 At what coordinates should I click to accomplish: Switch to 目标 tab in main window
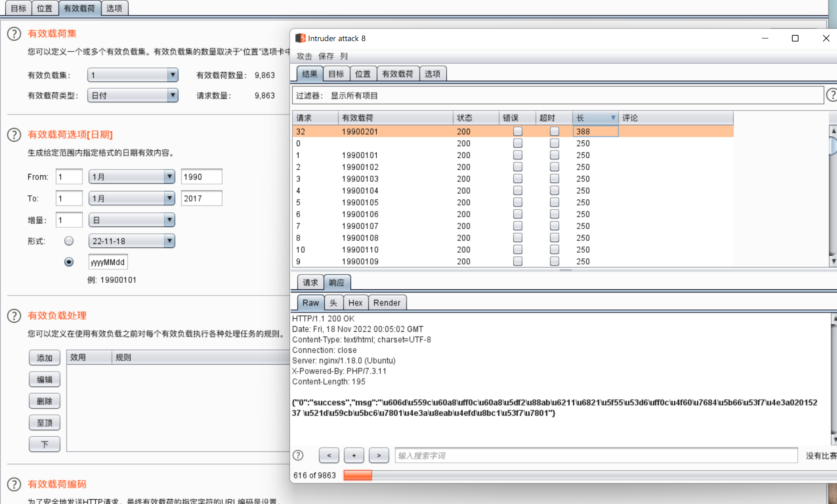click(x=18, y=8)
